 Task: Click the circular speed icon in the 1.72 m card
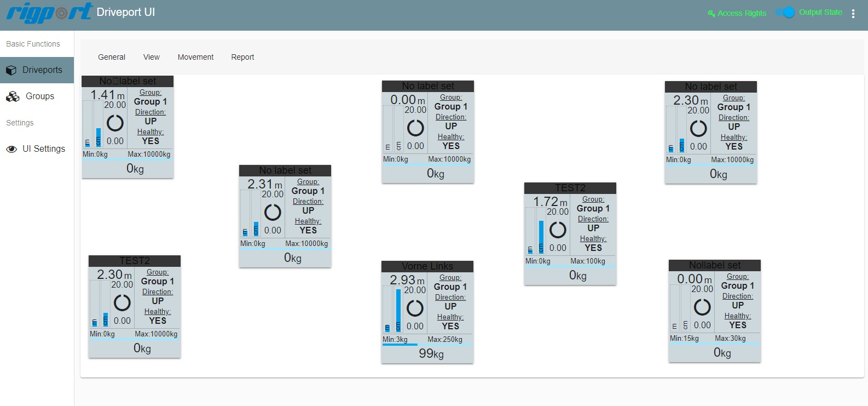click(x=558, y=230)
